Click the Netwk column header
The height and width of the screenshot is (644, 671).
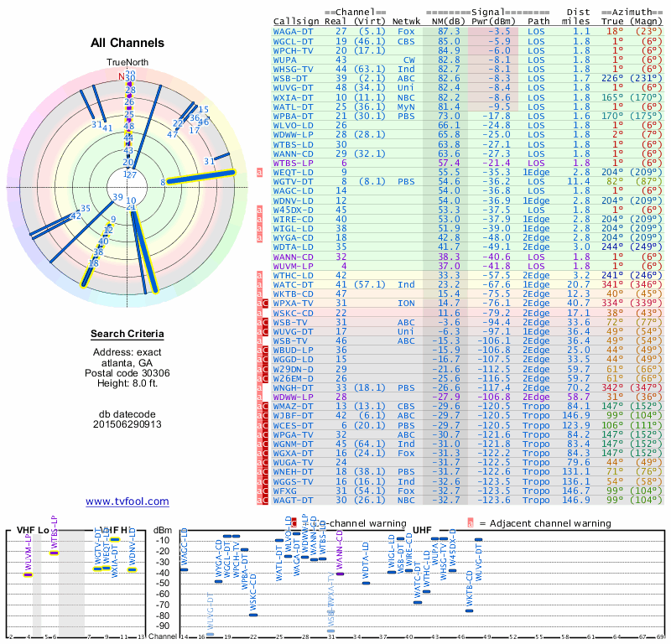[406, 22]
